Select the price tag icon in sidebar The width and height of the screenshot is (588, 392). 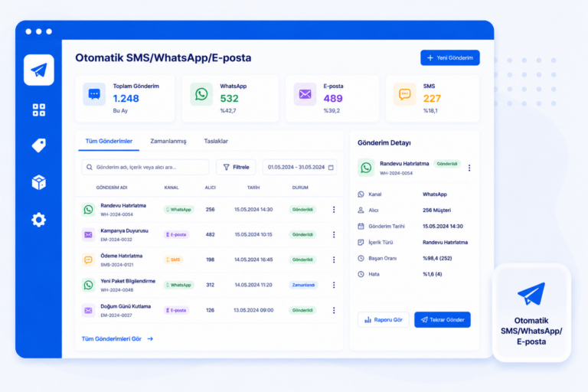pos(38,145)
